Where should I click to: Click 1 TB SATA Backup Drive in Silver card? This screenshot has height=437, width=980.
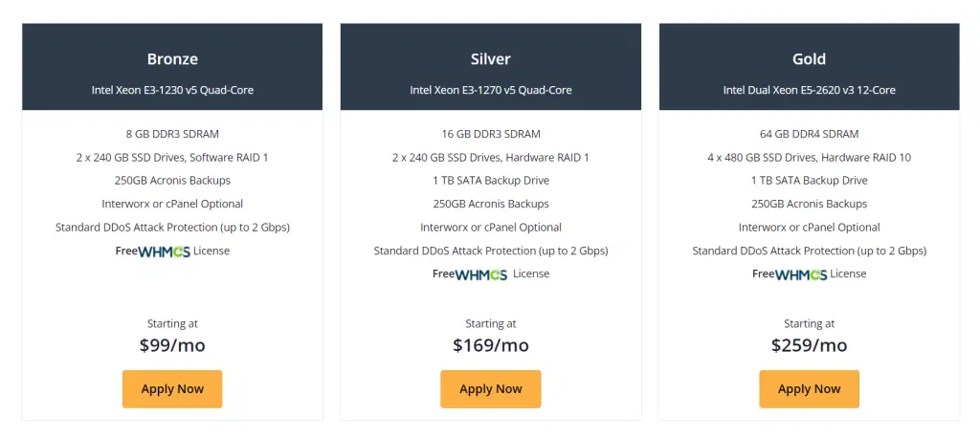pos(491,181)
